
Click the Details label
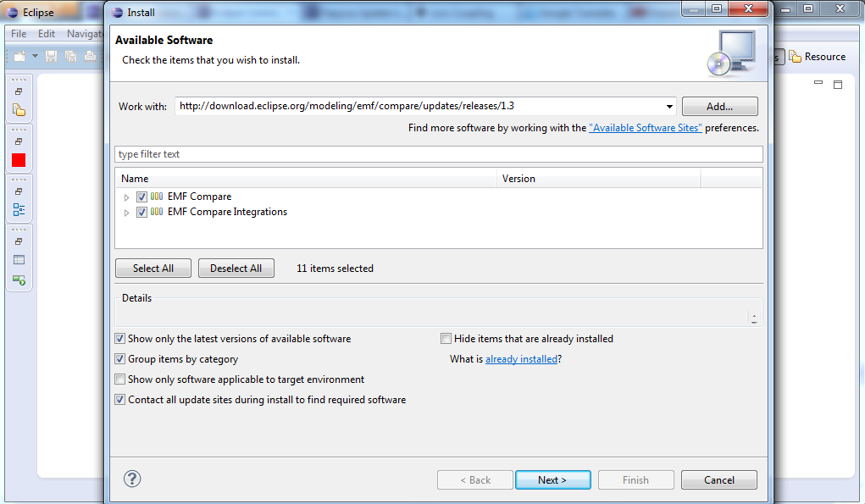click(x=136, y=298)
